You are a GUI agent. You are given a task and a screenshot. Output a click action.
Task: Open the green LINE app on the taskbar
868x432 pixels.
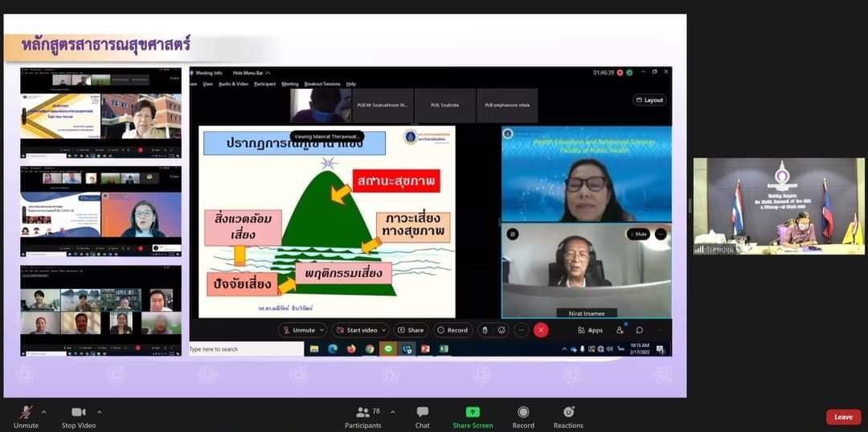[389, 349]
